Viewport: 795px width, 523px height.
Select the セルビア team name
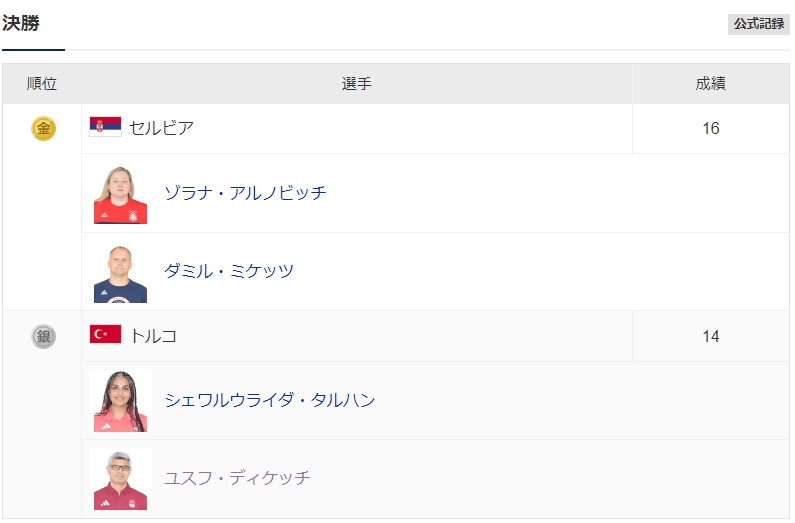[x=161, y=128]
